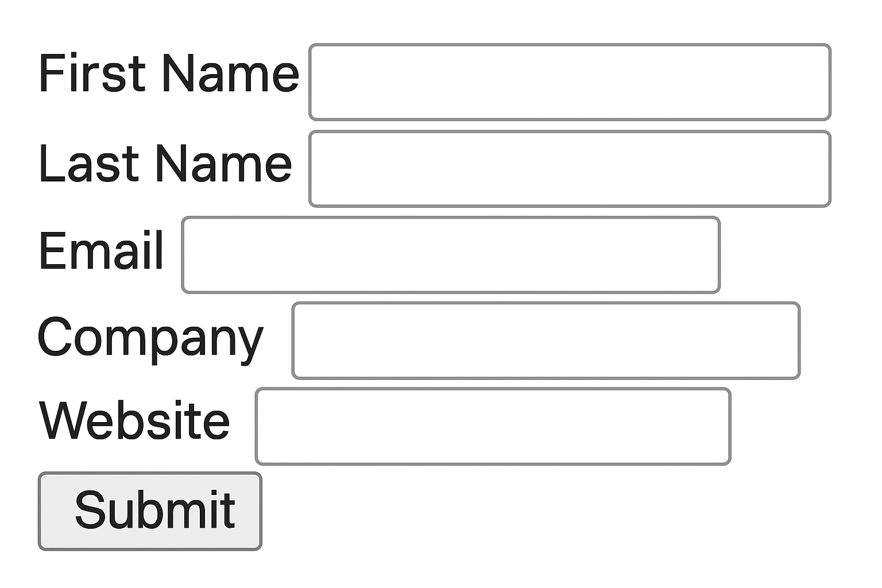The height and width of the screenshot is (588, 882).
Task: Activate the field beside Company
Action: (x=546, y=341)
